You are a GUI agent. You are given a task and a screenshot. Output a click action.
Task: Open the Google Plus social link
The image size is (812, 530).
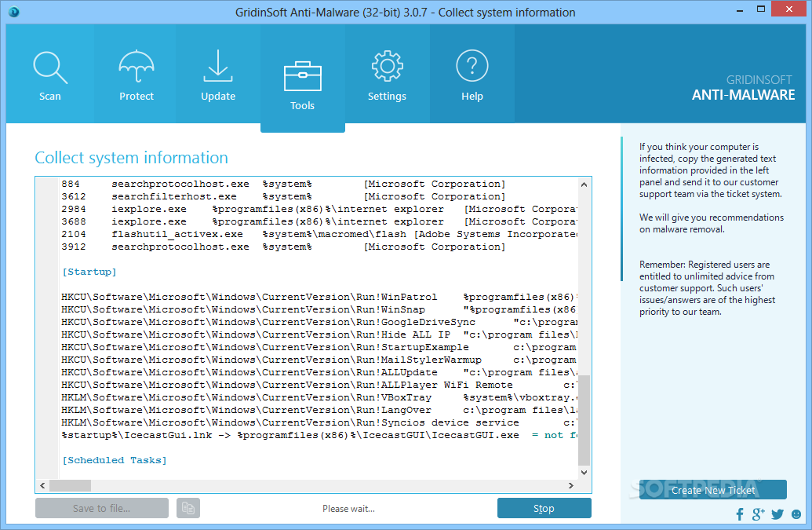tap(758, 514)
